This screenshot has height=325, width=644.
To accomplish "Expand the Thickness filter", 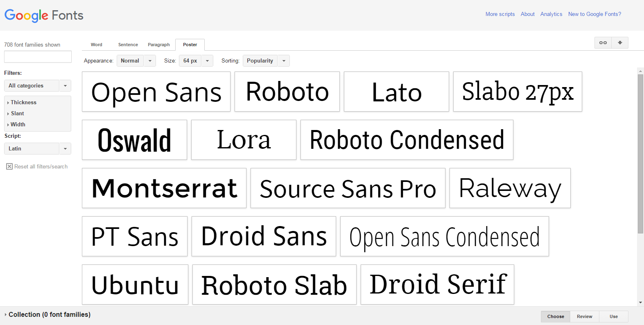I will [23, 103].
